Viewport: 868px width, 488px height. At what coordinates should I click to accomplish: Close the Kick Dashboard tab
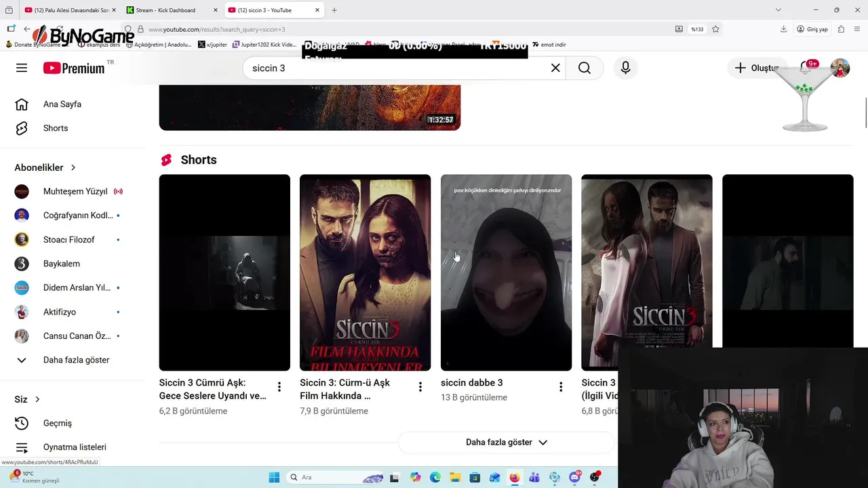coord(215,10)
